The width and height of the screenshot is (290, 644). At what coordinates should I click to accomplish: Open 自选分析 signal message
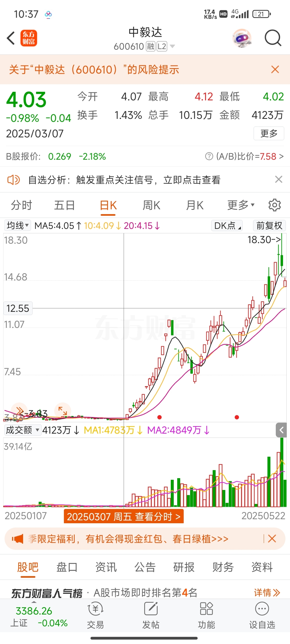tap(124, 180)
